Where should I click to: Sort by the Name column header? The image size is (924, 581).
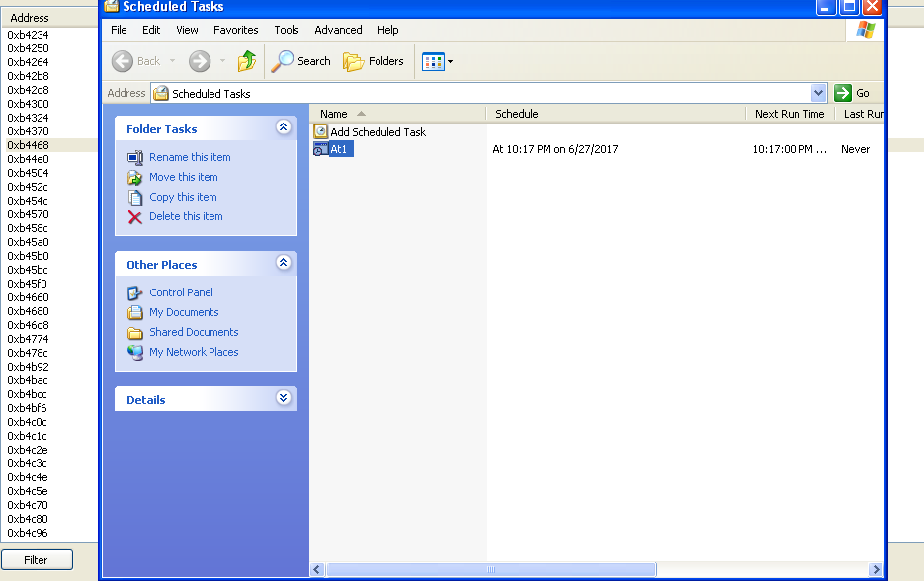[398, 114]
